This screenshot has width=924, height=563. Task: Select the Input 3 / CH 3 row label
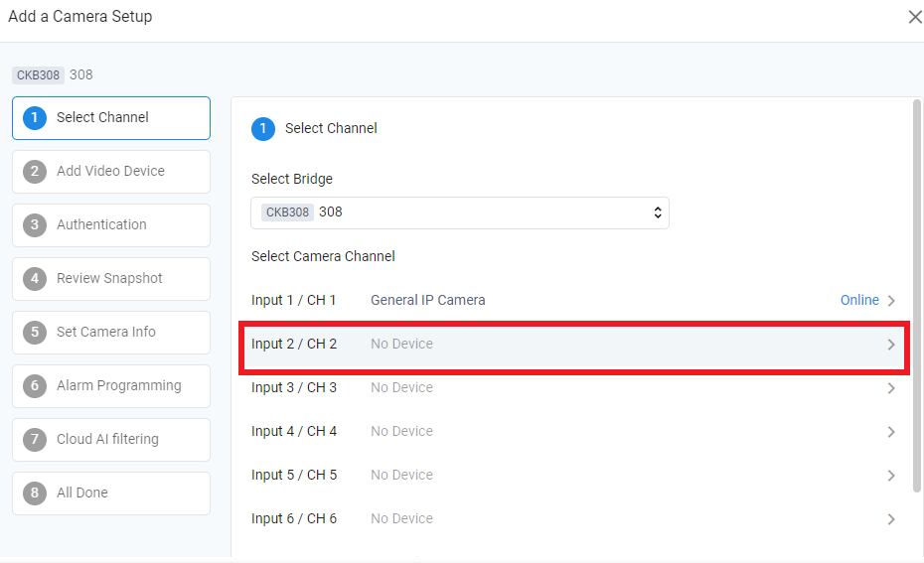(x=294, y=388)
